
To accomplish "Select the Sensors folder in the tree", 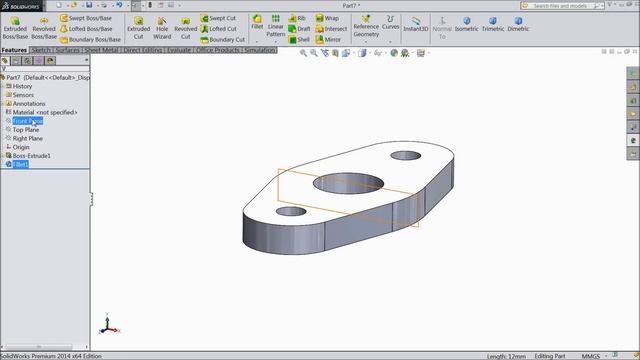I will (23, 95).
